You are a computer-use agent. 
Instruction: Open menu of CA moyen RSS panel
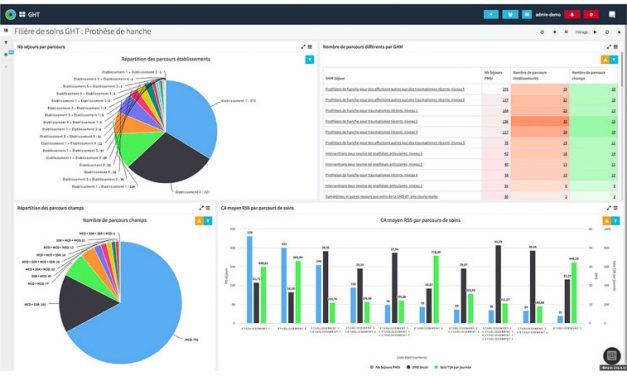click(x=615, y=208)
